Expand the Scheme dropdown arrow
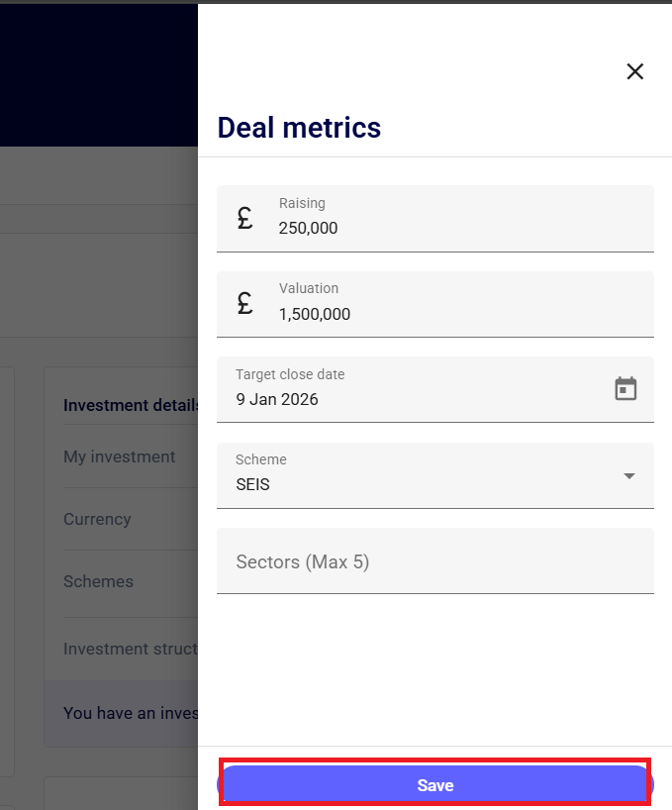Screen dimensions: 672x810 point(628,475)
